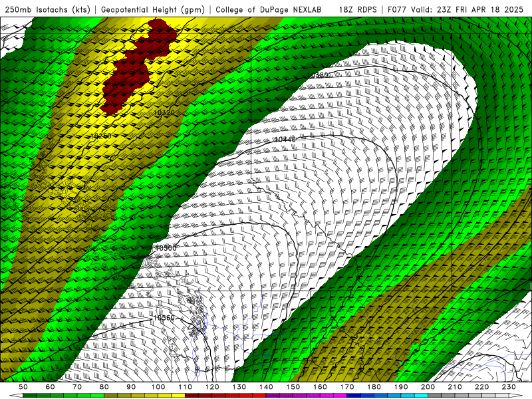The image size is (532, 399).
Task: Select the purple swatch starting at 140
Action: [273, 396]
